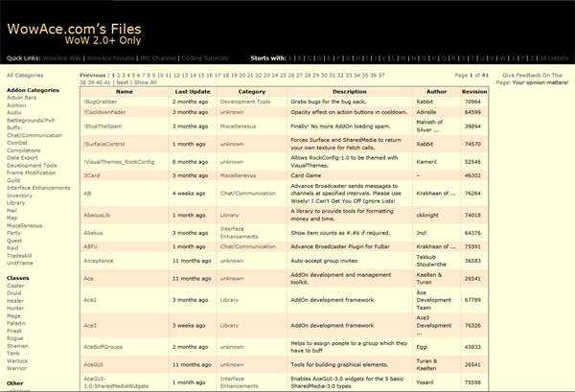This screenshot has width=575, height=392.
Task: Select revision 70964 cell
Action: click(472, 102)
